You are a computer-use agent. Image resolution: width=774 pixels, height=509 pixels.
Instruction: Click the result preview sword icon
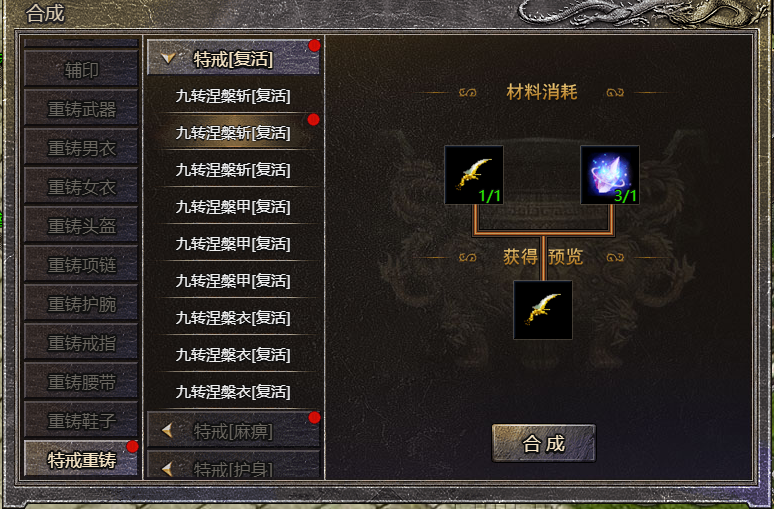click(543, 310)
